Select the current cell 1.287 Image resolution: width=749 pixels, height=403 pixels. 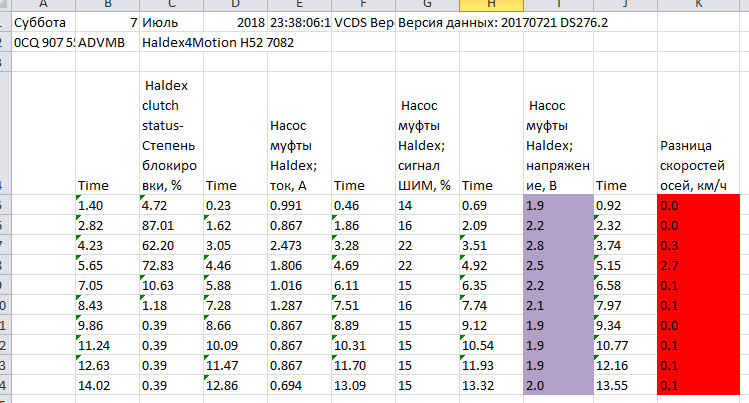pos(300,305)
